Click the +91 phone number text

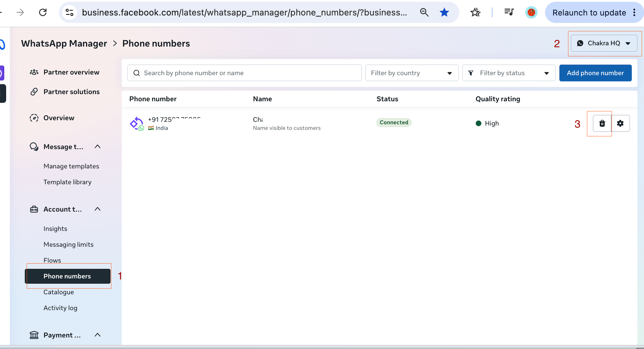pos(174,119)
